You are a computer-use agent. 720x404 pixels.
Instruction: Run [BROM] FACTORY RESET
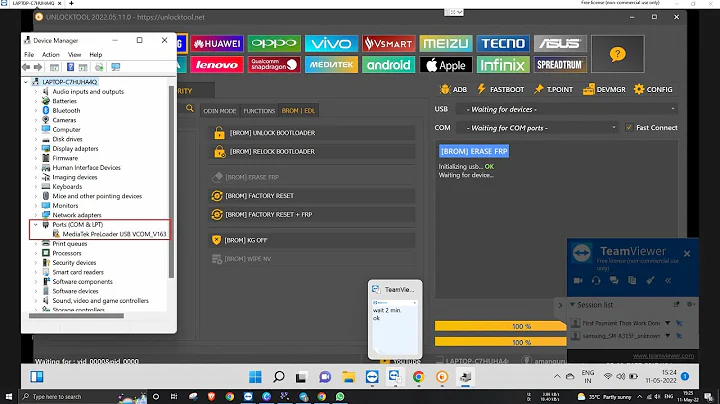coord(312,196)
